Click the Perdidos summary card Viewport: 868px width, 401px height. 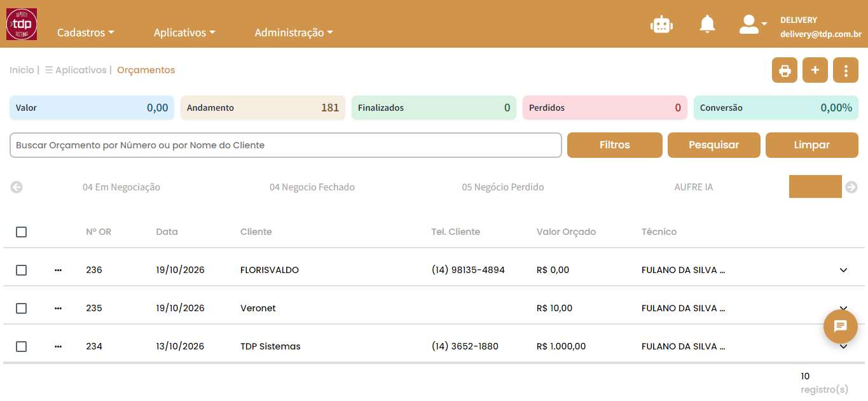point(605,108)
